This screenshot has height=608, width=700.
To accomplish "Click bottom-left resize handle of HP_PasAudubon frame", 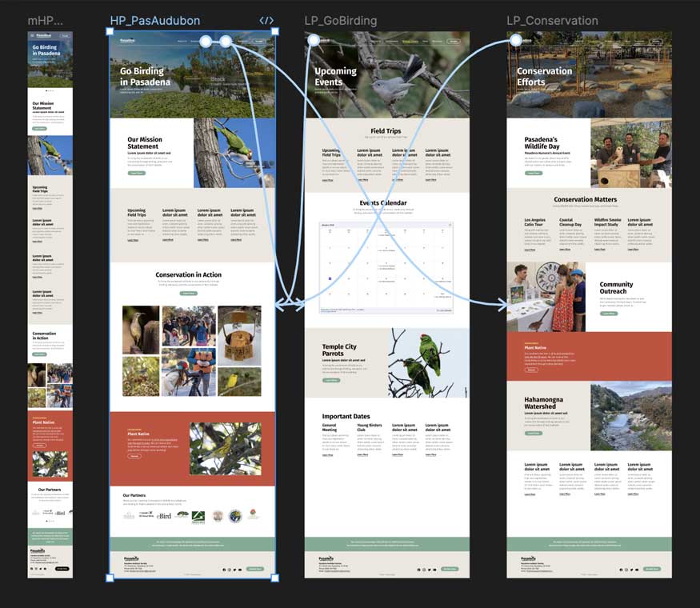I will (110, 578).
